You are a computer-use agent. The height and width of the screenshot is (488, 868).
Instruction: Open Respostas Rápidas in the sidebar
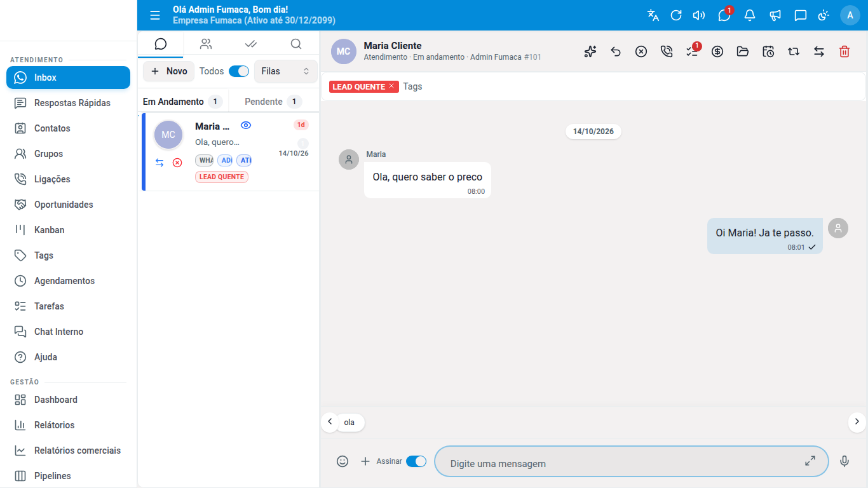click(x=68, y=103)
